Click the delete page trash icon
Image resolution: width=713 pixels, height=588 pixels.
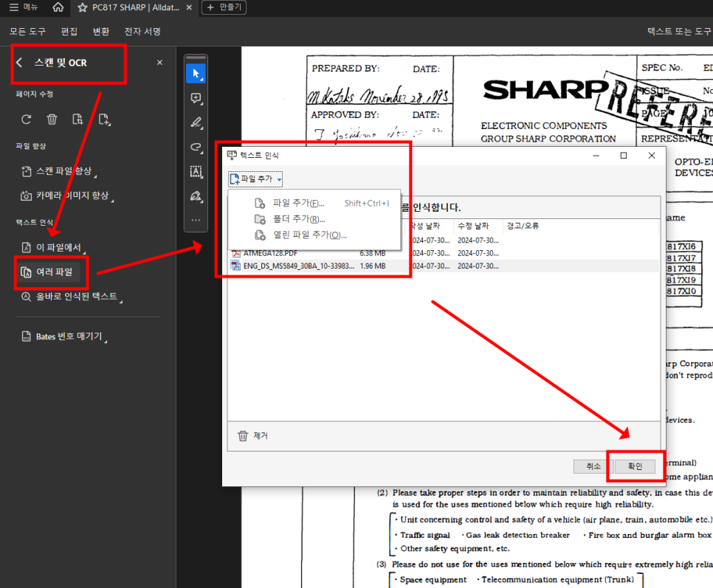pyautogui.click(x=52, y=120)
